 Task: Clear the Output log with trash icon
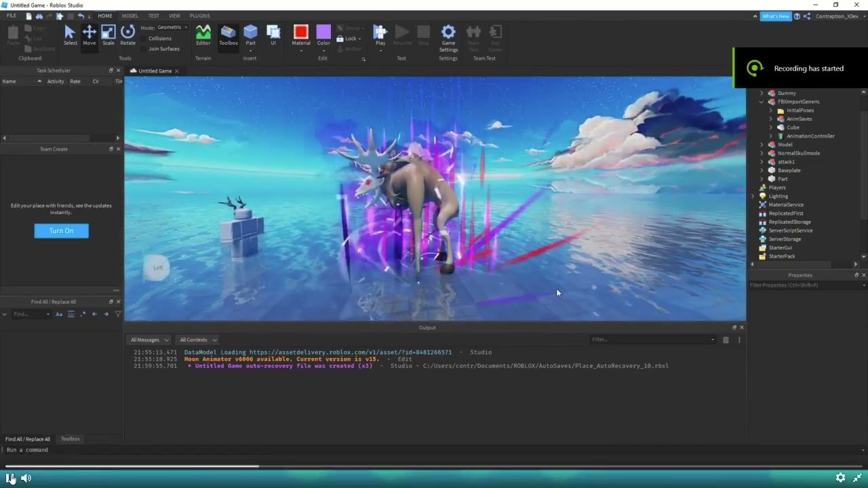click(x=726, y=340)
